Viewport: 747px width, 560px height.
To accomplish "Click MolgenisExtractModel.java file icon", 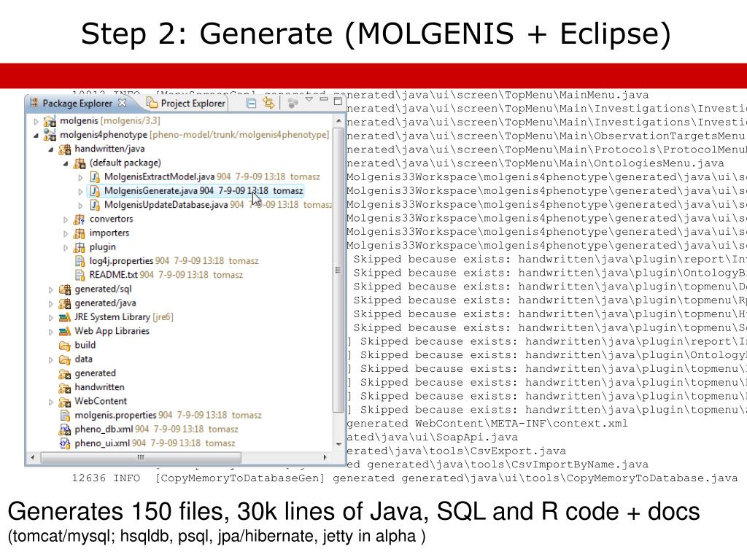I will 95,177.
